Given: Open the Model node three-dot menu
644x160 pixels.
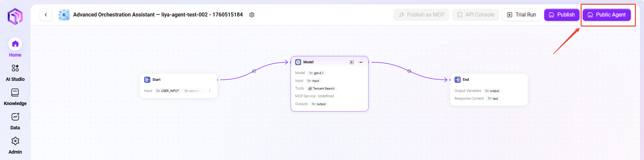Looking at the screenshot, I should point(361,62).
